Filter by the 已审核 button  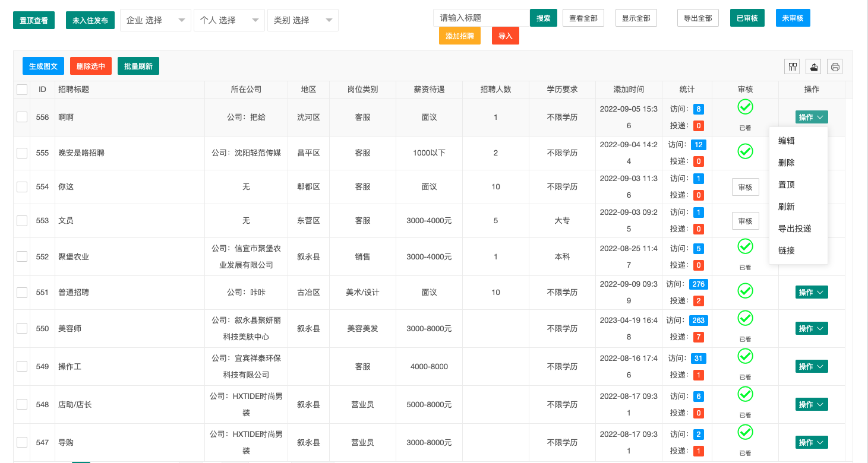pos(747,18)
